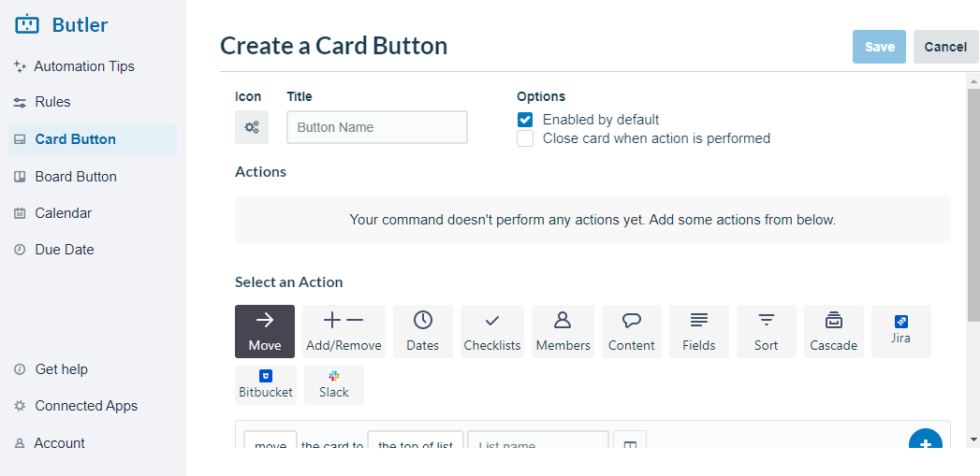
Task: Select the Checklists action category
Action: 492,331
